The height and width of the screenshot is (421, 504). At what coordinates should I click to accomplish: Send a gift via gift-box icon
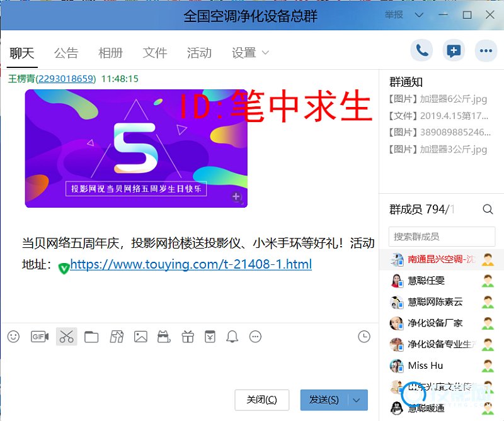point(188,337)
